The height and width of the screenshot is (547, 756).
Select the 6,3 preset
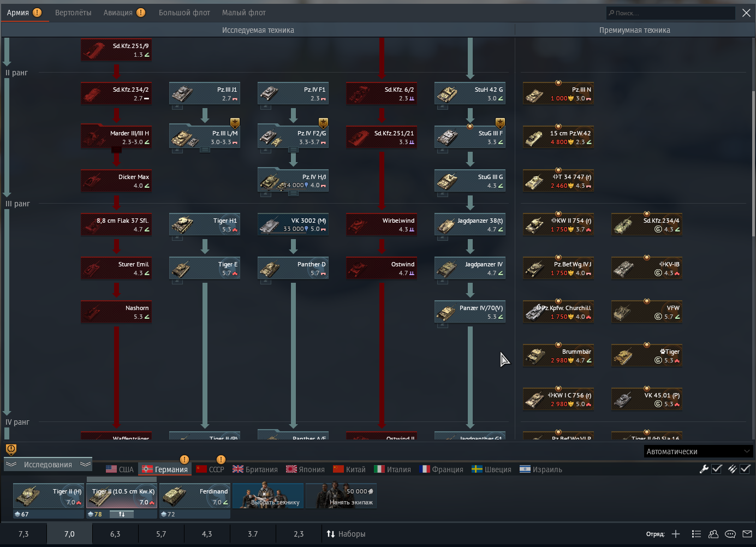point(115,534)
